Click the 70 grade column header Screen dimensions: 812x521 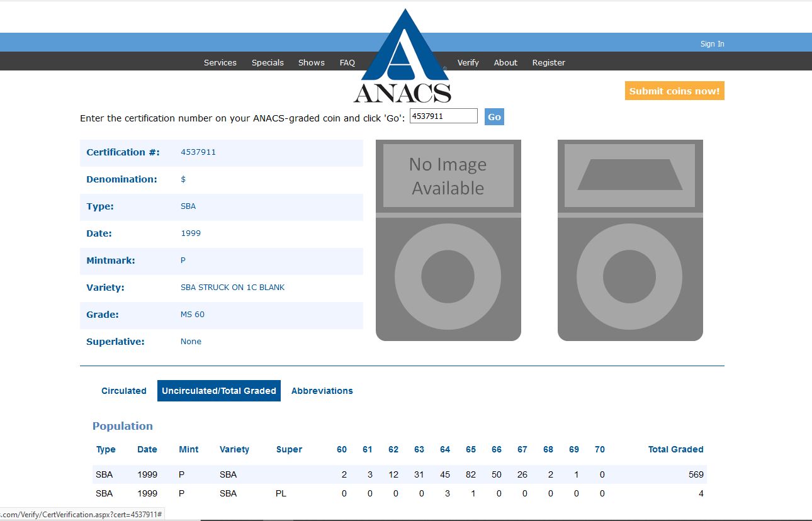tap(600, 449)
